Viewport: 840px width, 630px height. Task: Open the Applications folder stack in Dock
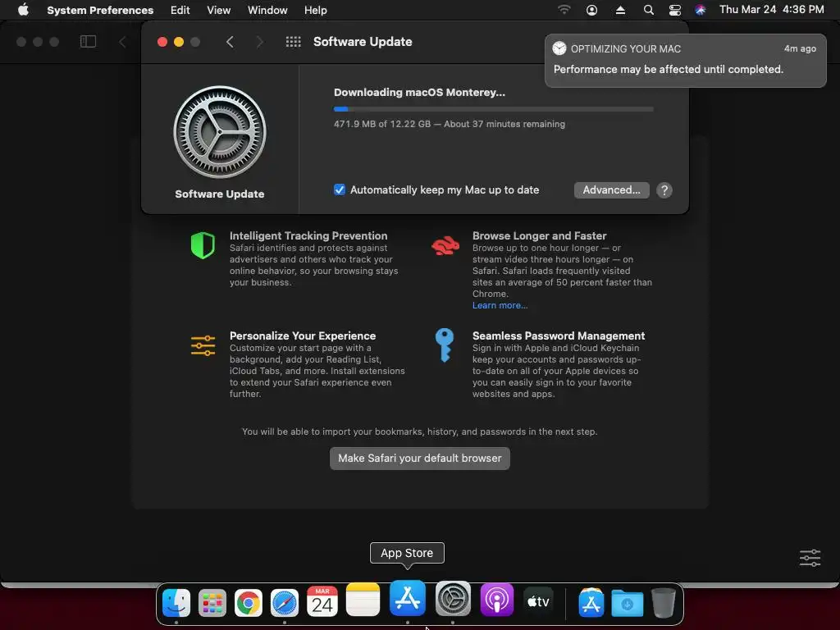[x=591, y=603]
